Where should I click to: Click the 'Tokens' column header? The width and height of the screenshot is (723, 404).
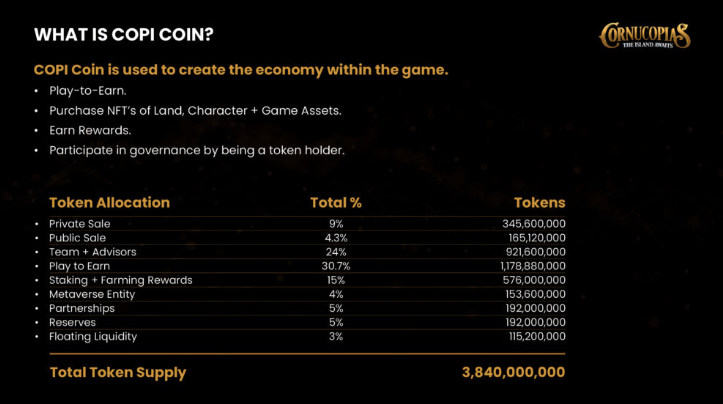tap(539, 202)
